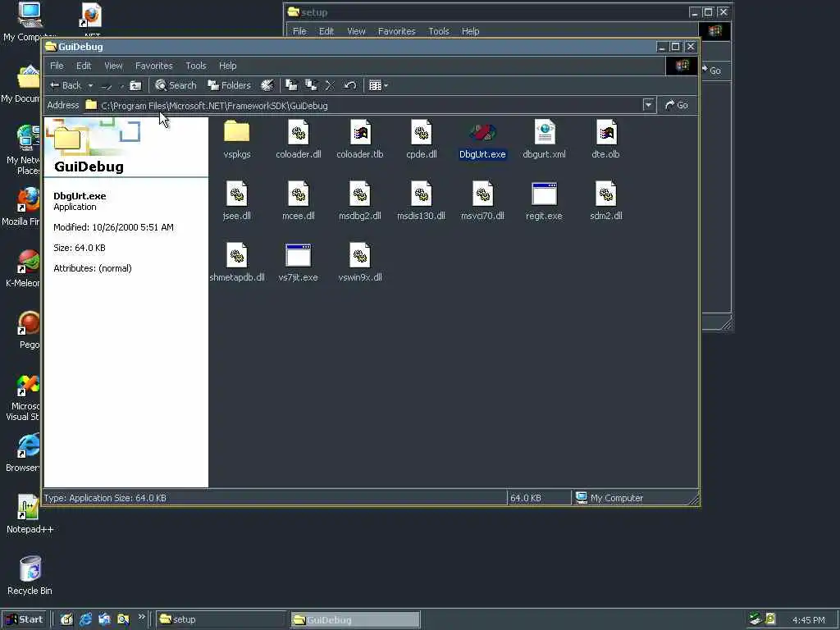Select the msdbg2.dll file

[x=360, y=201]
